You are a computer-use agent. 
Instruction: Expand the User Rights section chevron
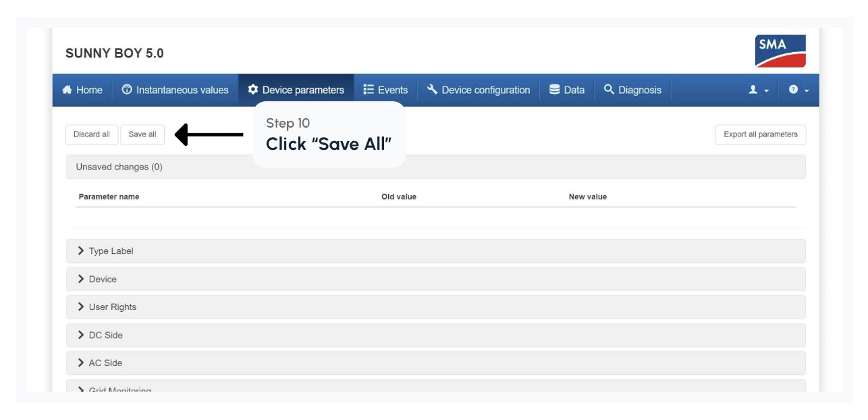[81, 307]
